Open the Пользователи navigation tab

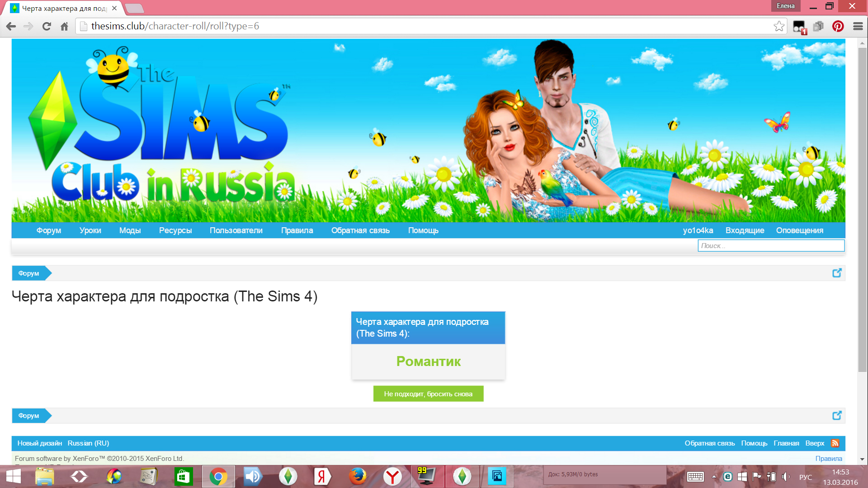pyautogui.click(x=236, y=230)
